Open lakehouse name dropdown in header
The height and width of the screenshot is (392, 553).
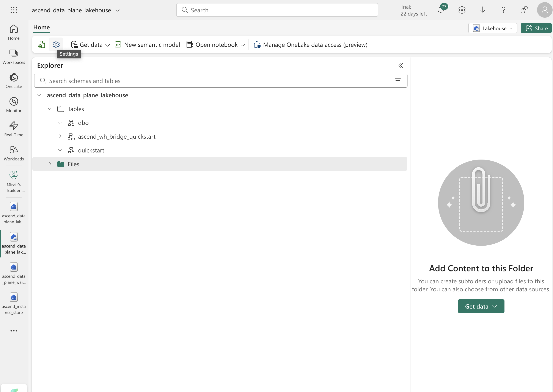(x=117, y=10)
